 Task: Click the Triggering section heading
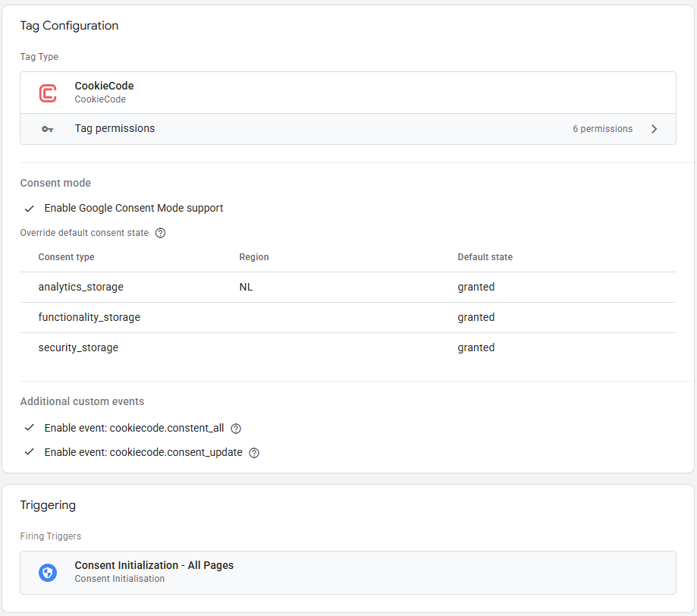[48, 505]
